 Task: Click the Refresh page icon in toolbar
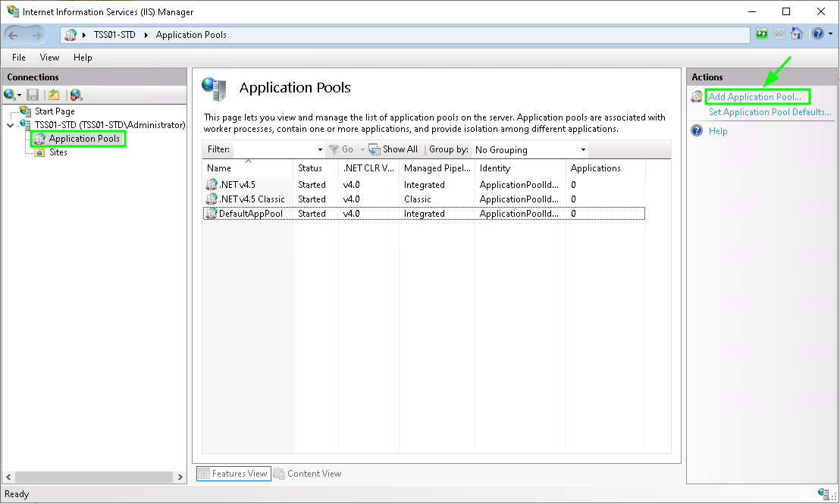(761, 34)
